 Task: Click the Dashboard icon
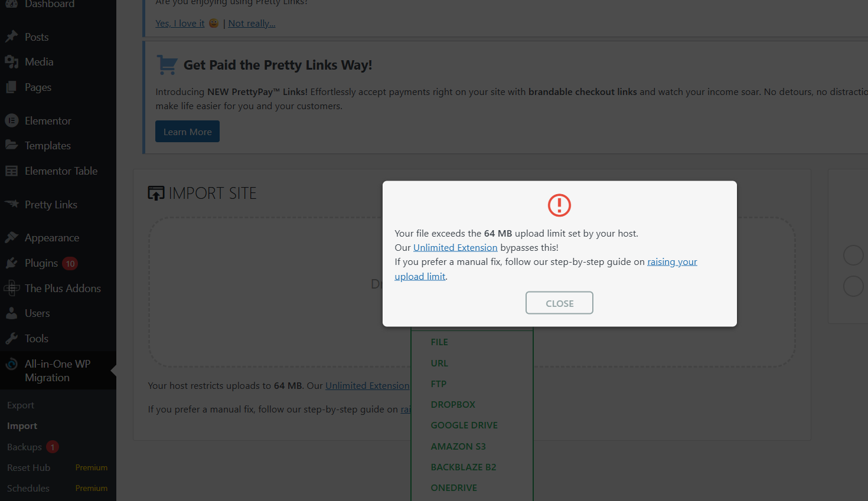point(12,4)
